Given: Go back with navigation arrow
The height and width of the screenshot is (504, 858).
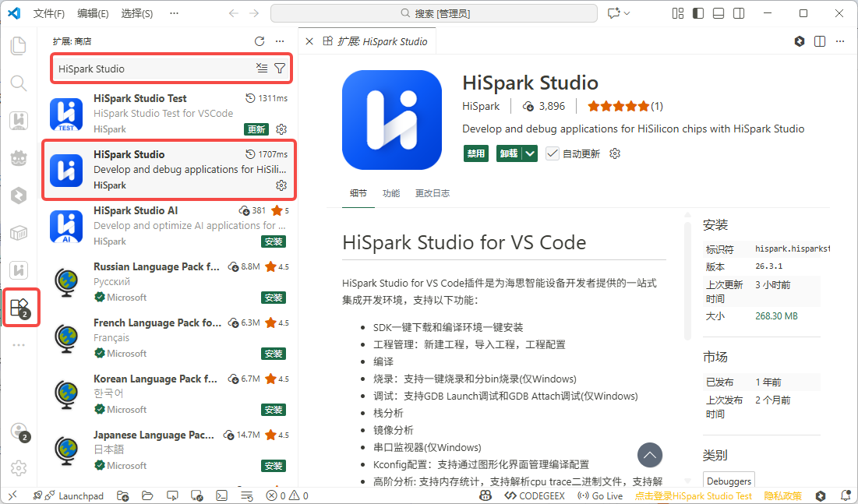Looking at the screenshot, I should pyautogui.click(x=234, y=13).
